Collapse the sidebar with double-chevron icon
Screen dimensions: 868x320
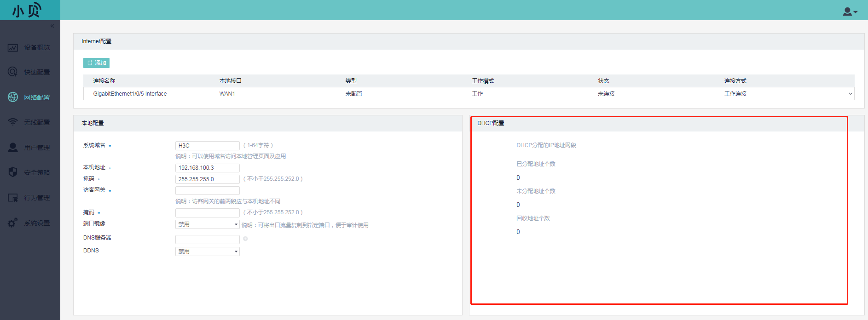pyautogui.click(x=52, y=26)
